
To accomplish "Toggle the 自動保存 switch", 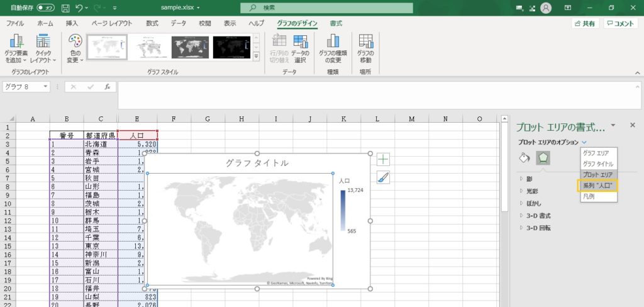I will click(45, 8).
